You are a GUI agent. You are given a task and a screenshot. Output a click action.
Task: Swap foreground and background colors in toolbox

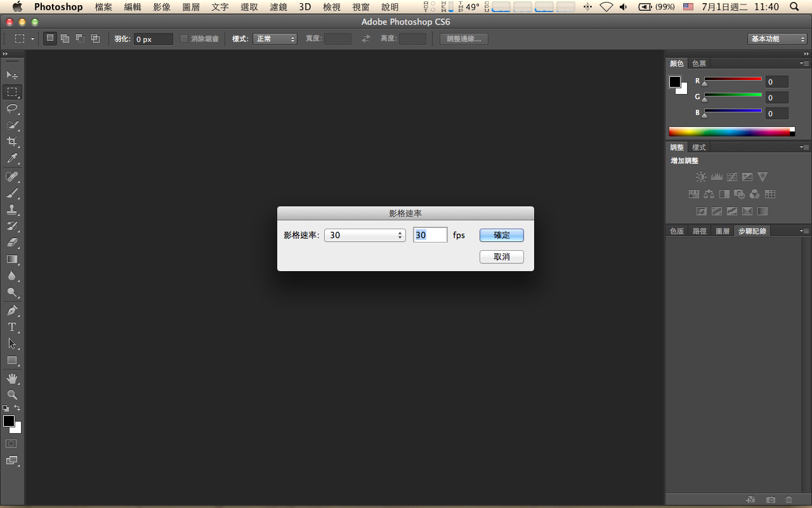click(x=17, y=408)
